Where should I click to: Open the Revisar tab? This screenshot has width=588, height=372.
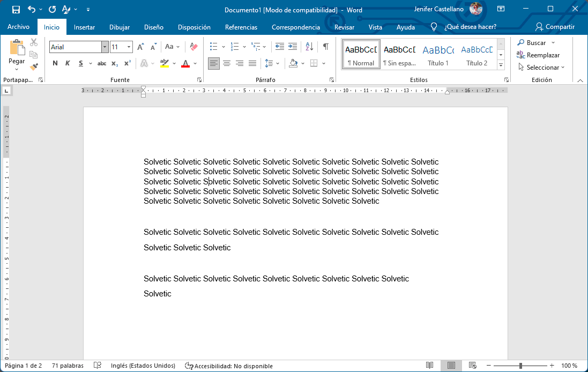coord(344,27)
